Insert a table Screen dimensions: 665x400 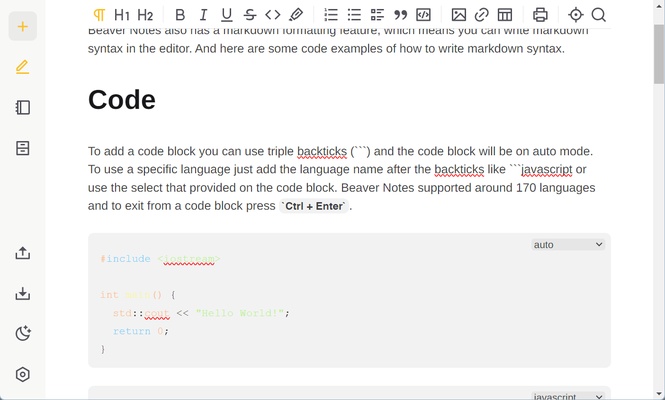click(x=505, y=15)
